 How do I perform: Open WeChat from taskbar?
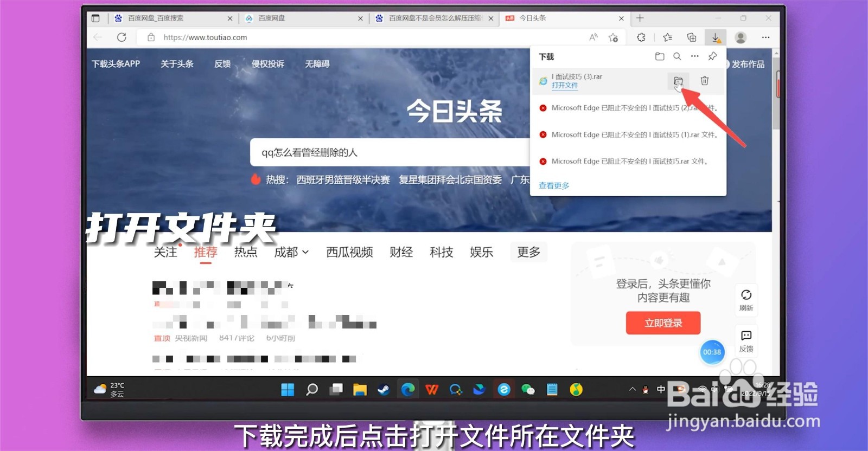528,389
